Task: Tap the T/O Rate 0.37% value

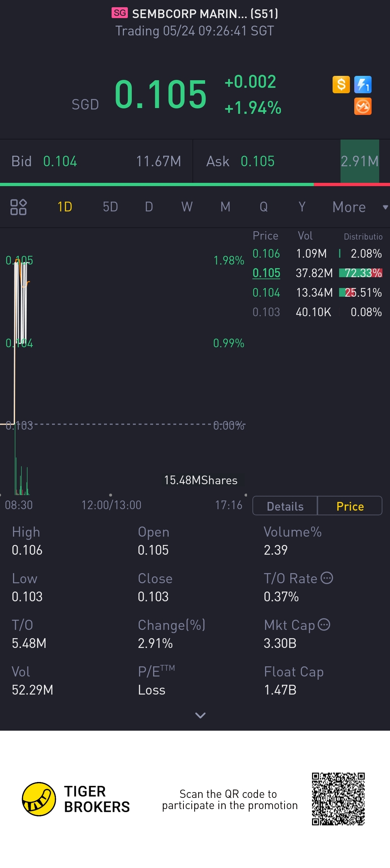Action: [281, 597]
